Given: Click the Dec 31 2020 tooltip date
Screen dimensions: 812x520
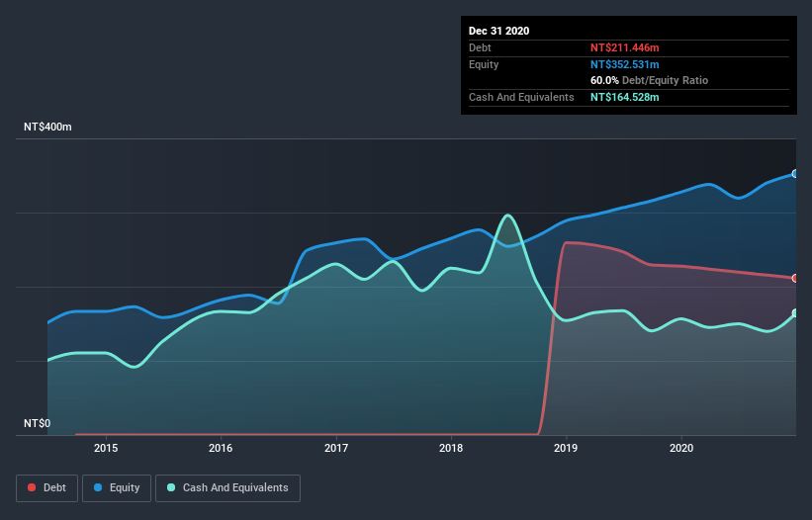Looking at the screenshot, I should click(499, 31).
